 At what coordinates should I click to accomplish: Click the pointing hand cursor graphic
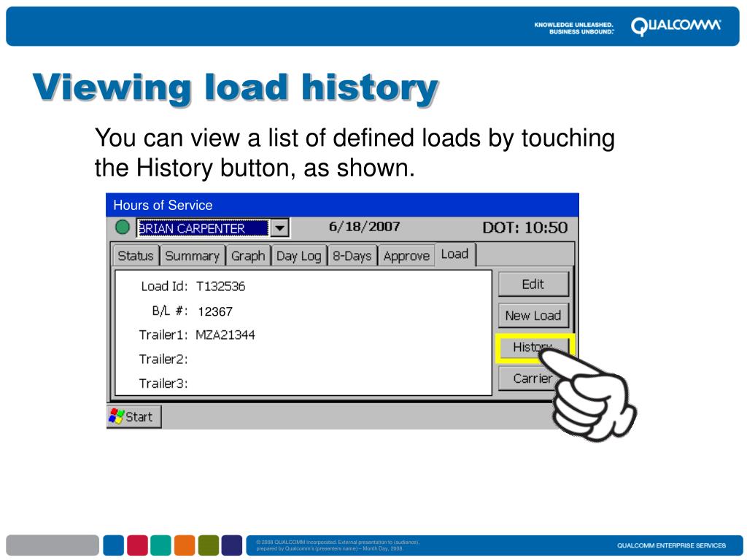(x=587, y=392)
